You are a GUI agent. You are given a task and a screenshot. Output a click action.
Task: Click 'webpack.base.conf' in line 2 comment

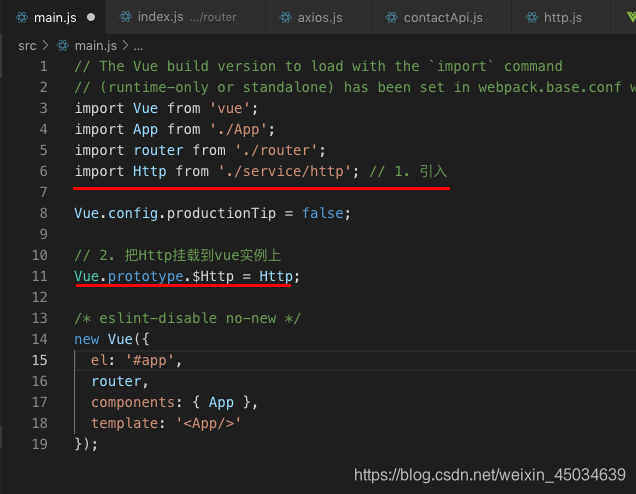click(x=550, y=87)
